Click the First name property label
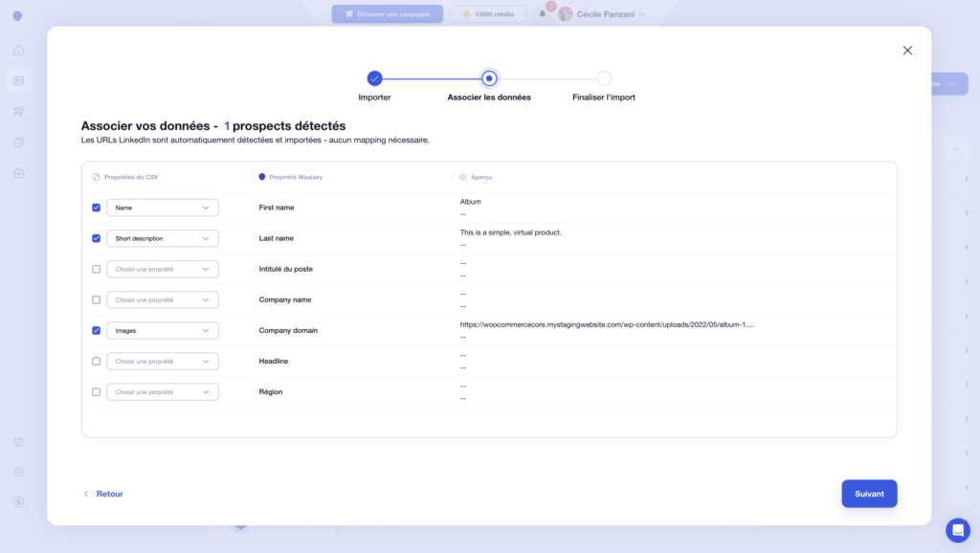Screen dimensions: 980x553 tap(277, 208)
